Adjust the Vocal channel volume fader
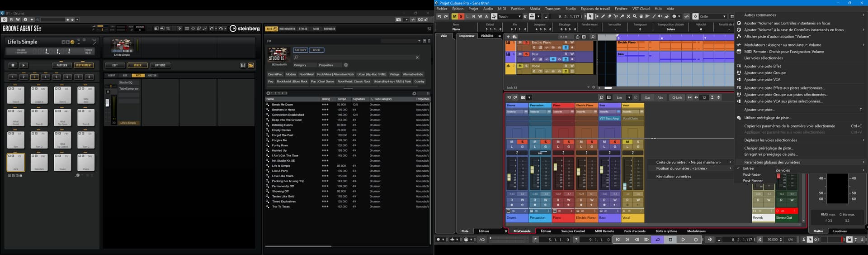The width and height of the screenshot is (868, 255). tap(625, 186)
